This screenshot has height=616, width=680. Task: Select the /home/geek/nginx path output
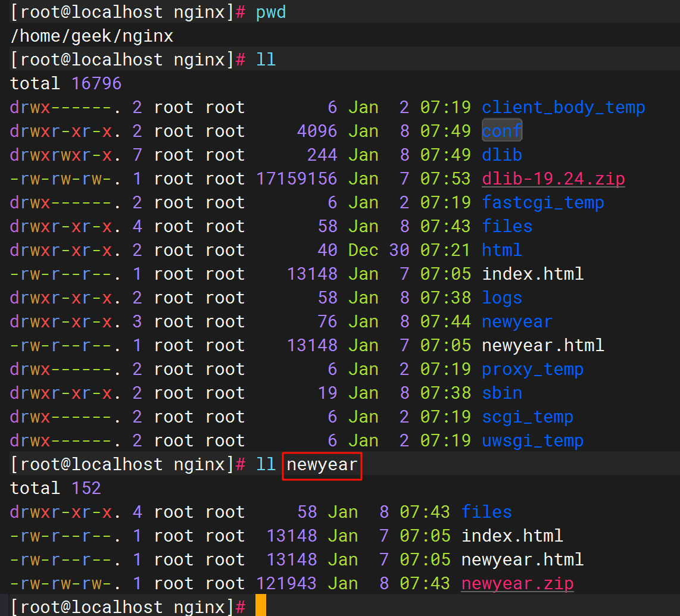click(x=92, y=36)
